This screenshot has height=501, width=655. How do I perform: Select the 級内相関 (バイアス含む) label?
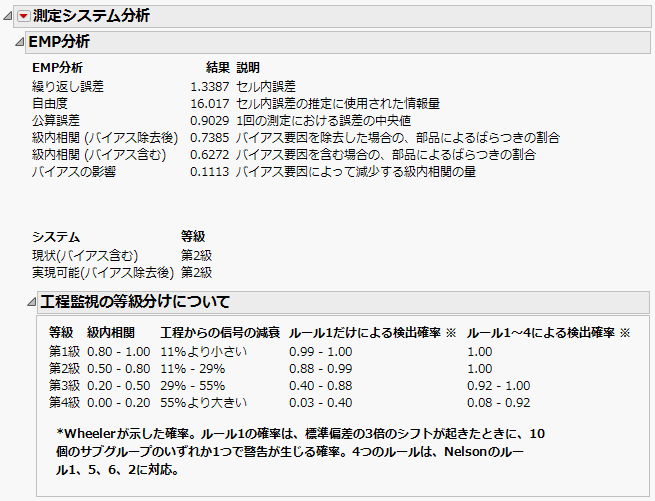point(99,155)
